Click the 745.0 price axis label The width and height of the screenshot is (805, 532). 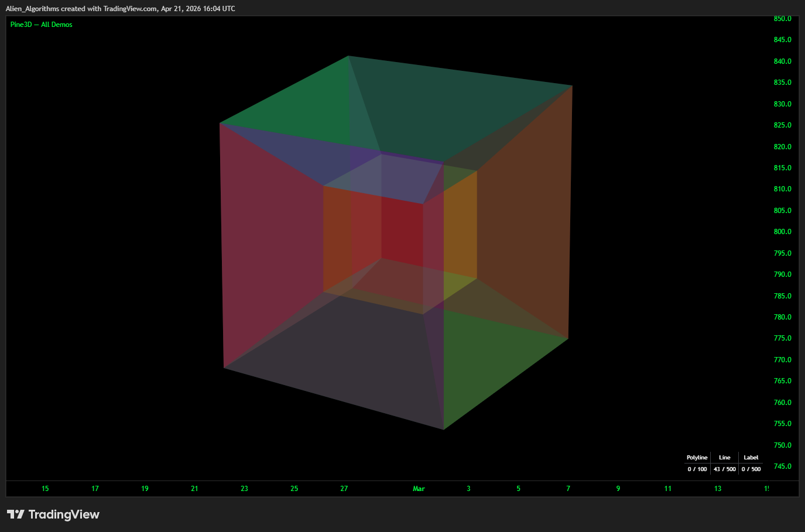tap(782, 466)
